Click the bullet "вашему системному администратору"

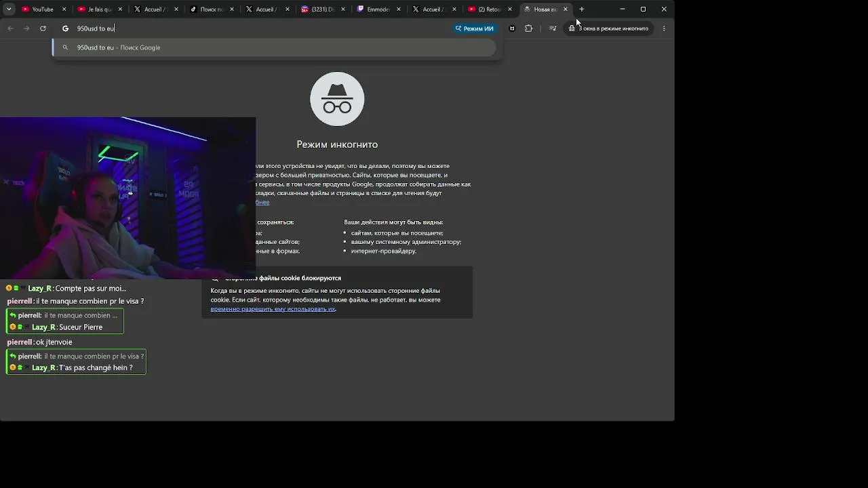tap(406, 242)
